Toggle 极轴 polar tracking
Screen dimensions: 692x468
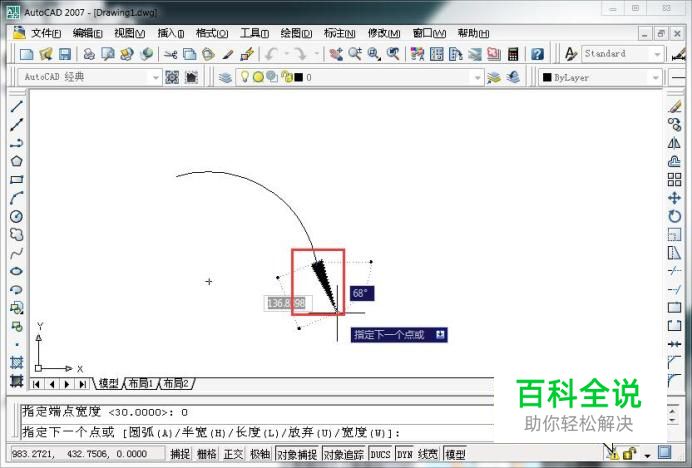pyautogui.click(x=260, y=454)
